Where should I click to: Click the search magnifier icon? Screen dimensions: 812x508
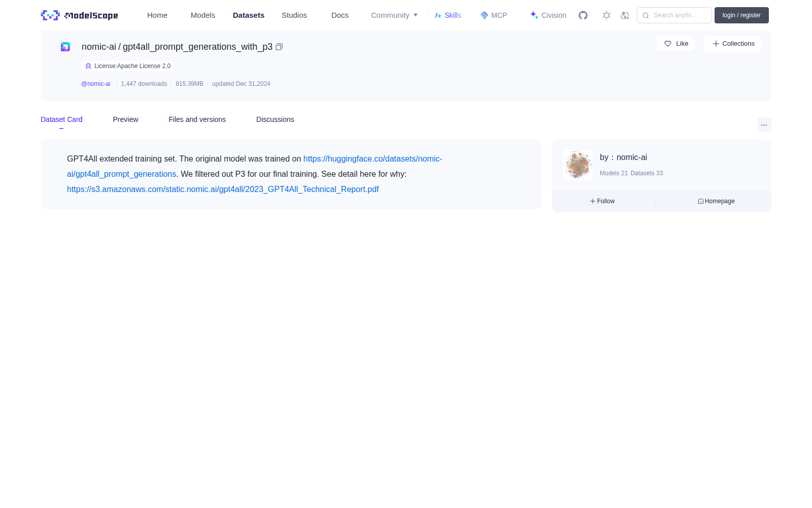646,15
